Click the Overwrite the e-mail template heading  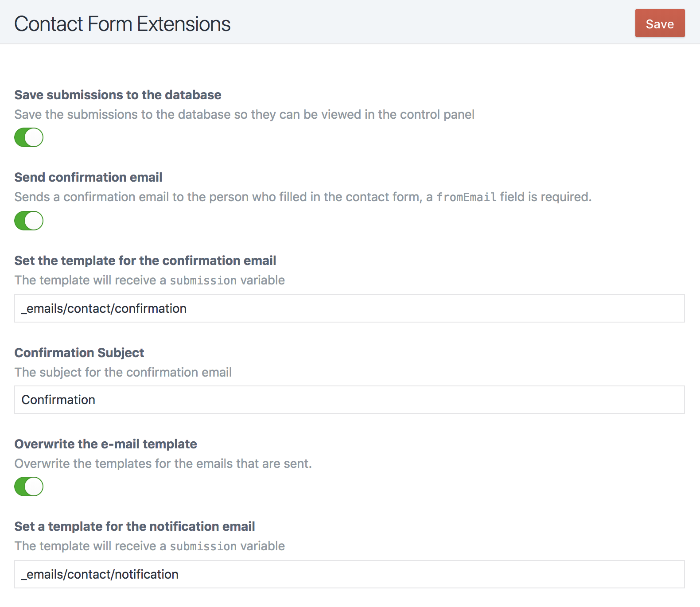coord(105,444)
